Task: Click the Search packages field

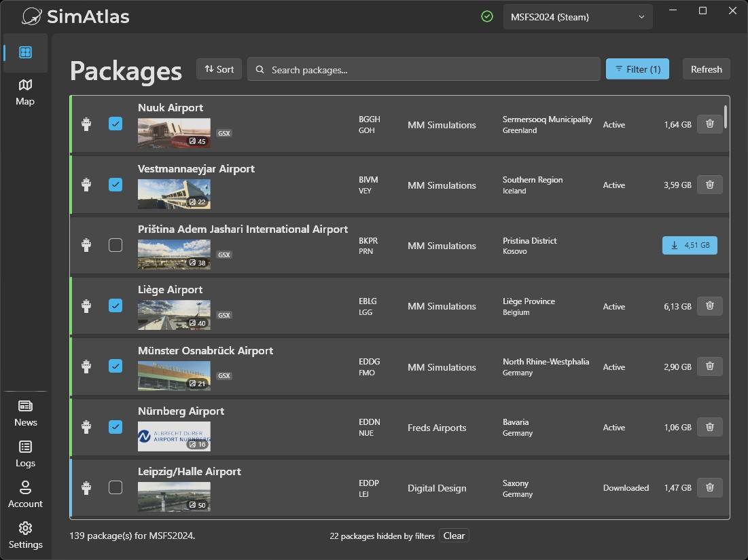Action: click(x=424, y=70)
